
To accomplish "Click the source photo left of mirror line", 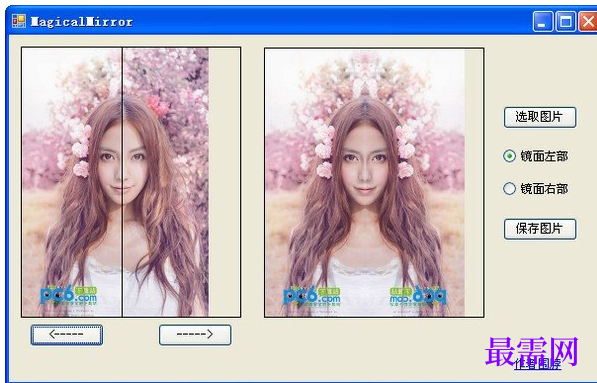I will coord(72,182).
